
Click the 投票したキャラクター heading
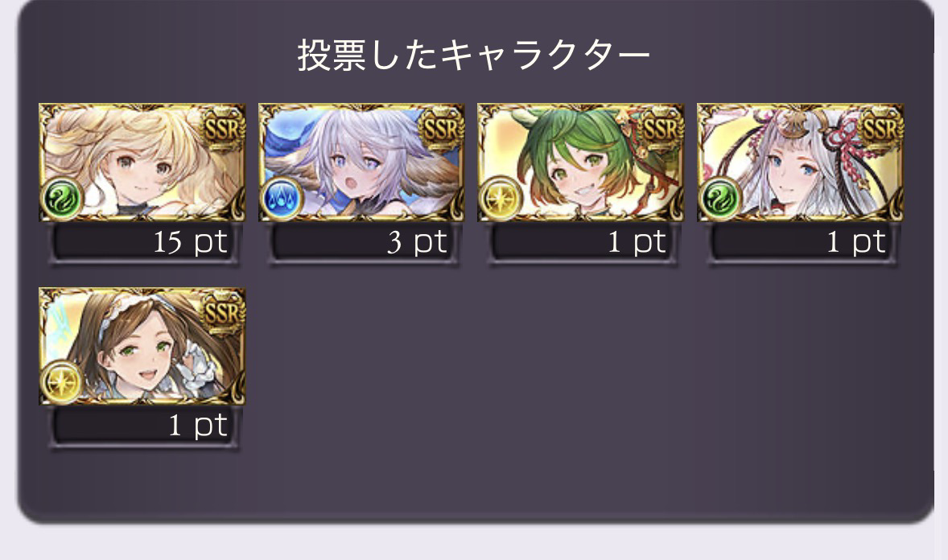(x=474, y=56)
